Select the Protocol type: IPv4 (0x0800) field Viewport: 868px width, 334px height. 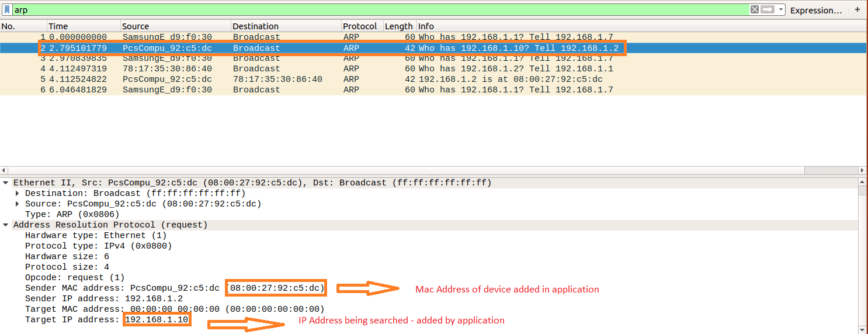click(99, 246)
